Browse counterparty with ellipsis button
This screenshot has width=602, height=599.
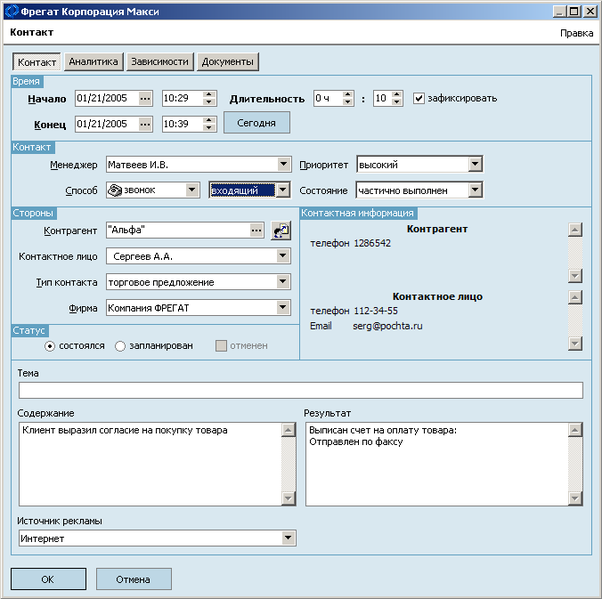(256, 231)
